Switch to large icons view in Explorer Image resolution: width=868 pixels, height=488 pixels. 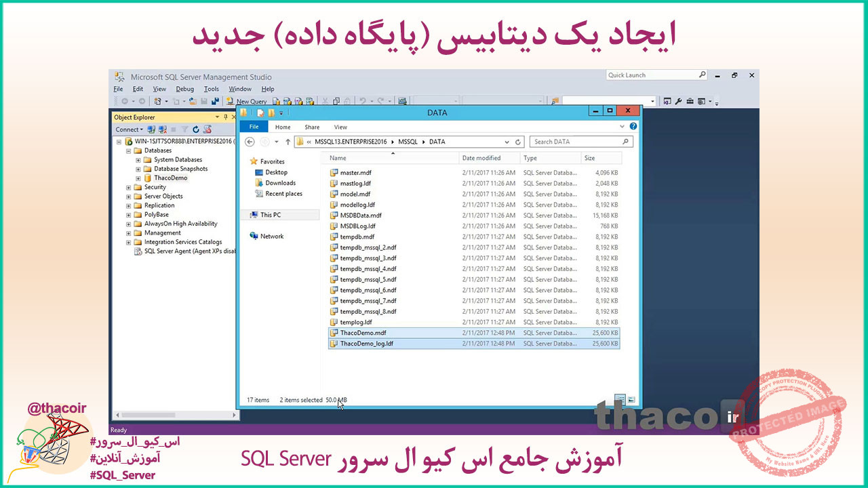631,399
